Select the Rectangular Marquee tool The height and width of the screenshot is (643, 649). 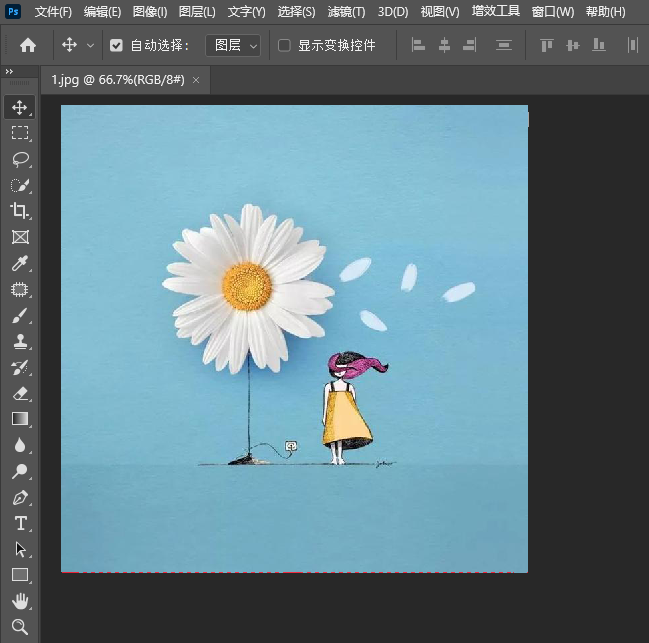coord(19,133)
